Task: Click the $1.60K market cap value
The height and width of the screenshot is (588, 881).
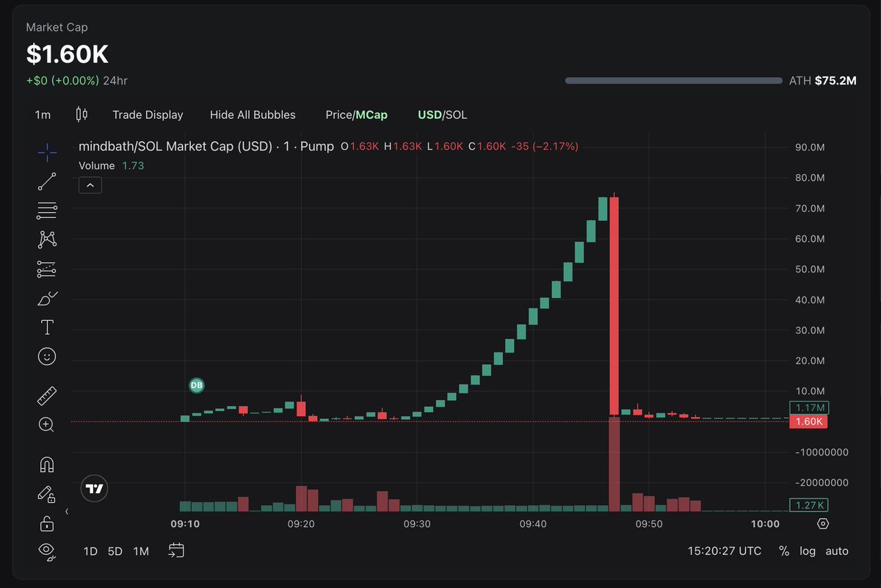Action: 68,54
